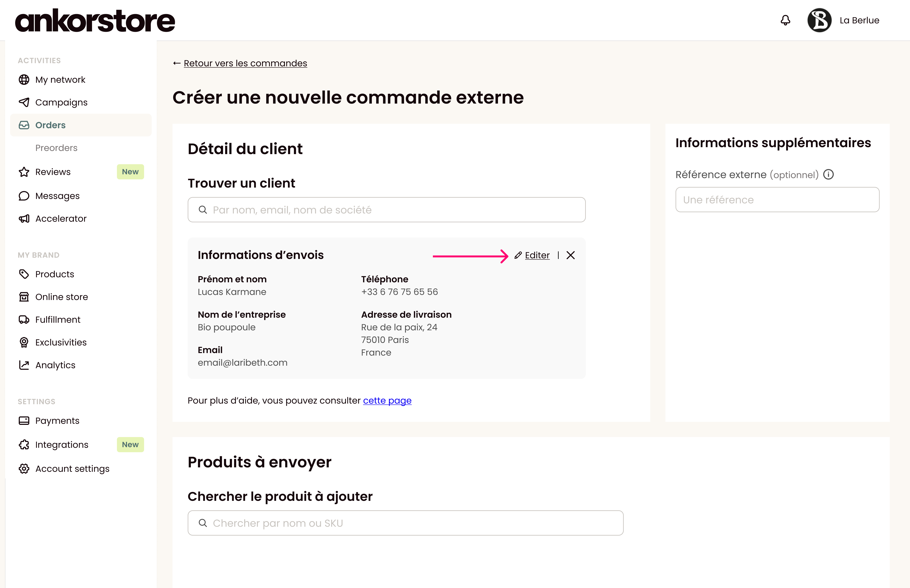Click the Editer link
This screenshot has height=588, width=910.
click(537, 255)
